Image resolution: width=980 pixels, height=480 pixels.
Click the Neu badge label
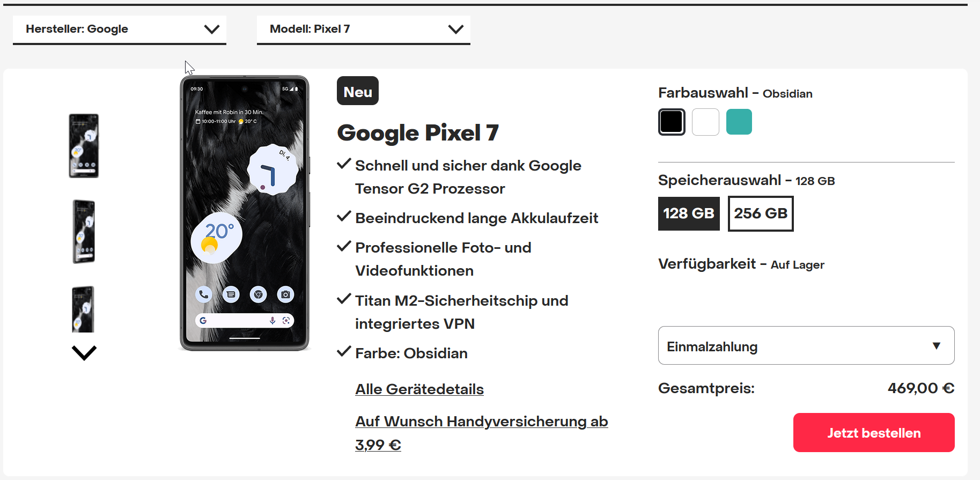358,91
